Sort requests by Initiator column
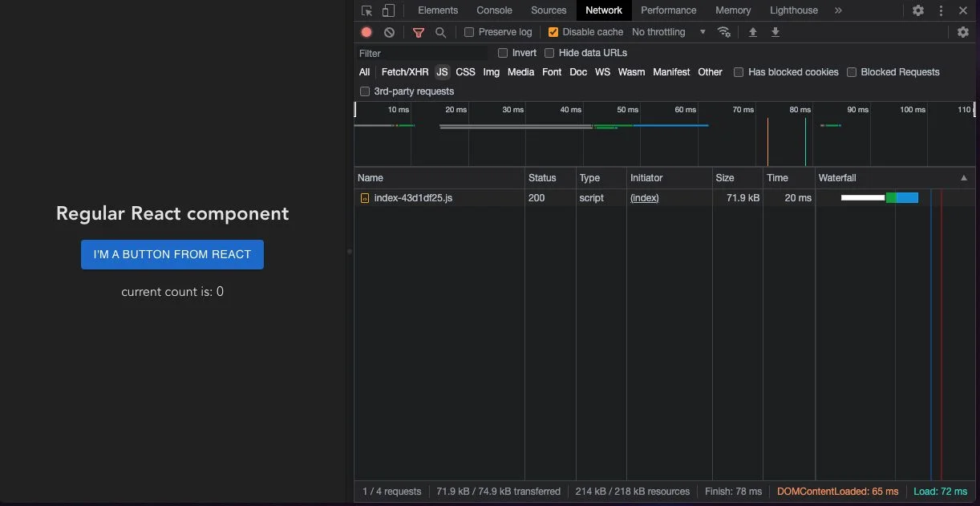The height and width of the screenshot is (506, 980). (670, 178)
